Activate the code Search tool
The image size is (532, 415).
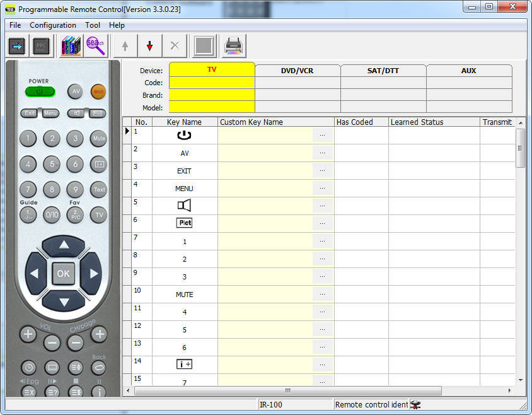pyautogui.click(x=96, y=45)
